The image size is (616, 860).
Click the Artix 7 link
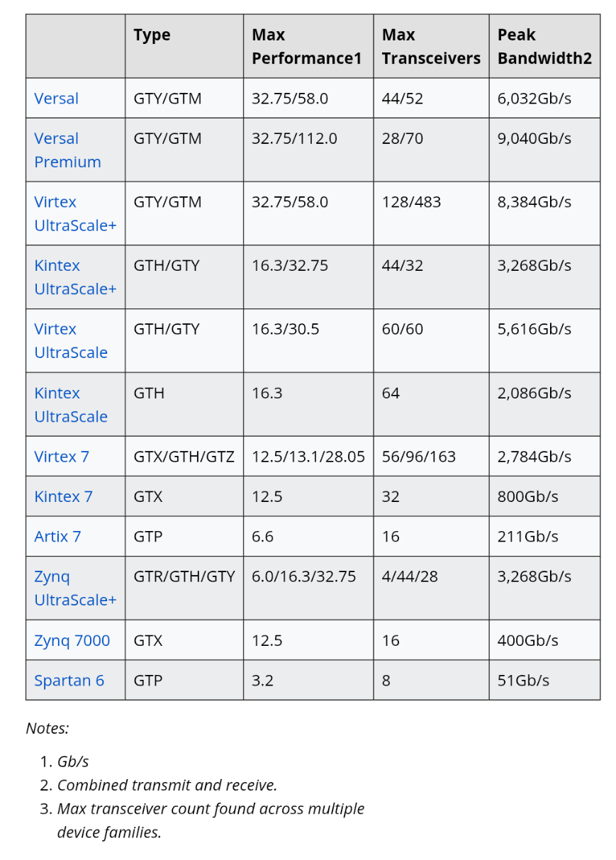tap(57, 537)
